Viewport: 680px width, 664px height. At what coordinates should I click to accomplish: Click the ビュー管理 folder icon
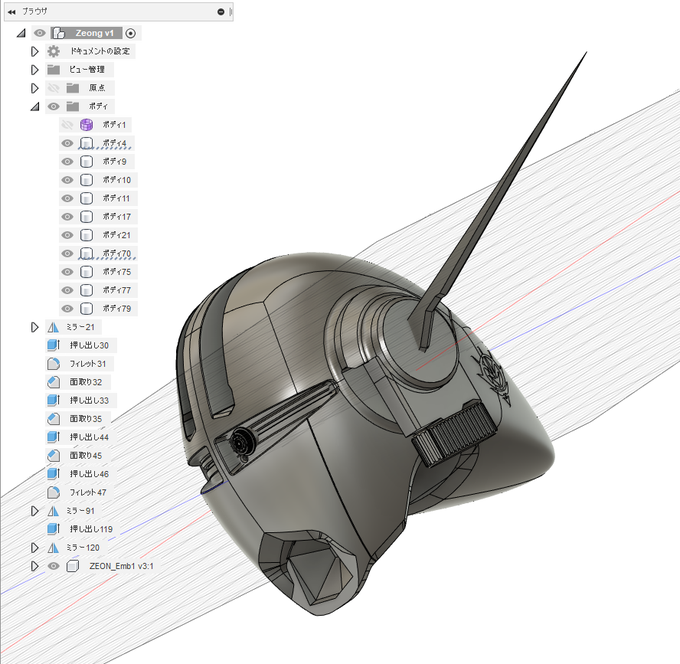coord(54,69)
